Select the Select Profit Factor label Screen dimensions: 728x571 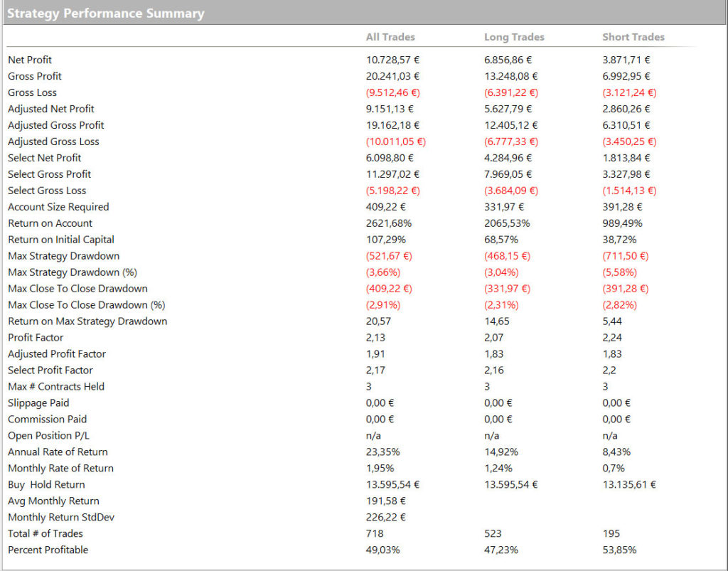[50, 370]
